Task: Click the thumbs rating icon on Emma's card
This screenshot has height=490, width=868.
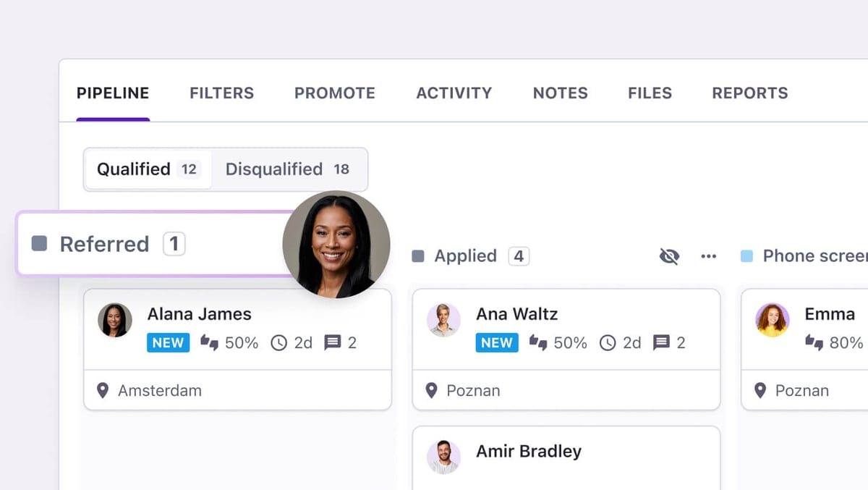Action: (814, 343)
